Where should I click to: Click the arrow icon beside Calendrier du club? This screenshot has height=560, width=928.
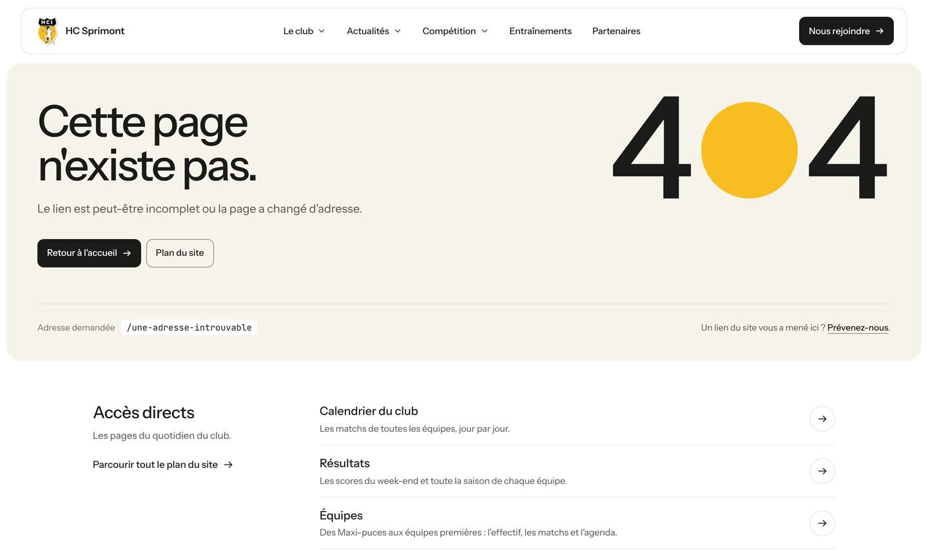point(822,419)
